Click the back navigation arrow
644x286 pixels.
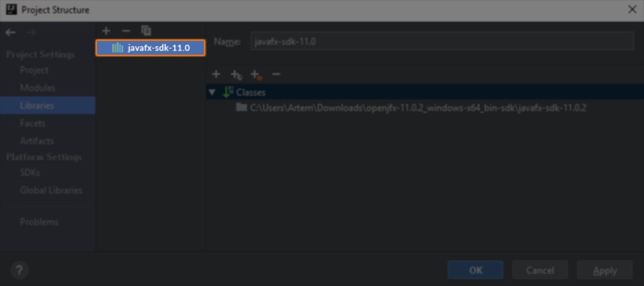click(10, 33)
